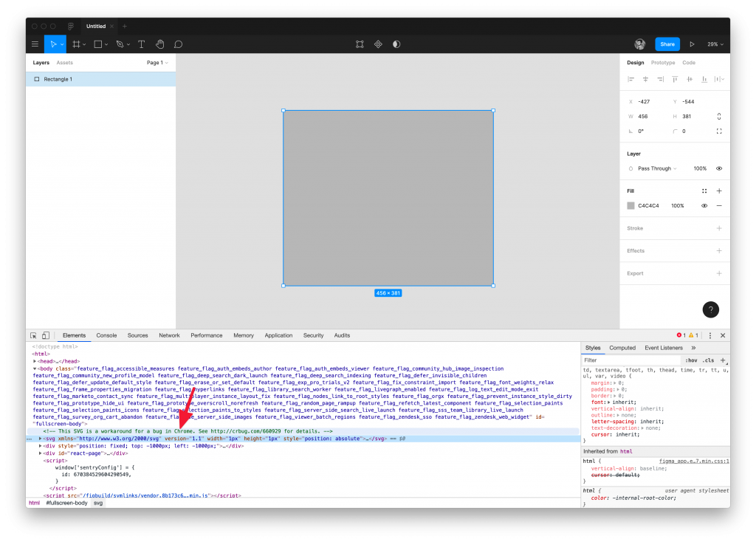Image resolution: width=756 pixels, height=542 pixels.
Task: Click the Edit Object icon in toolbar
Action: 360,44
